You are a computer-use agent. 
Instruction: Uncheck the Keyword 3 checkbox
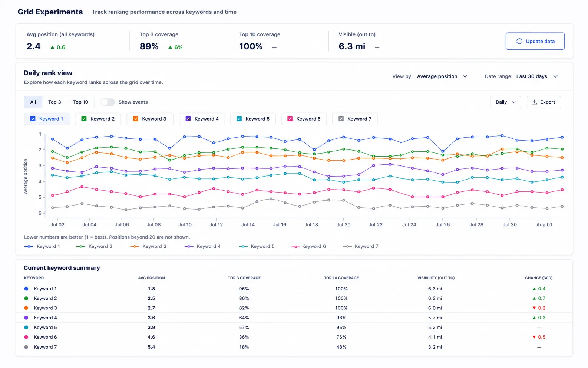pos(135,119)
